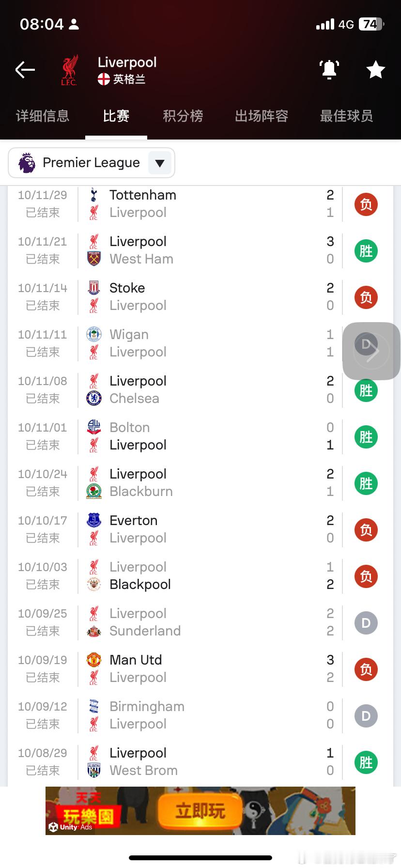Tap the Liverpool club crest in header
Screen dimensions: 401x868
pos(69,70)
